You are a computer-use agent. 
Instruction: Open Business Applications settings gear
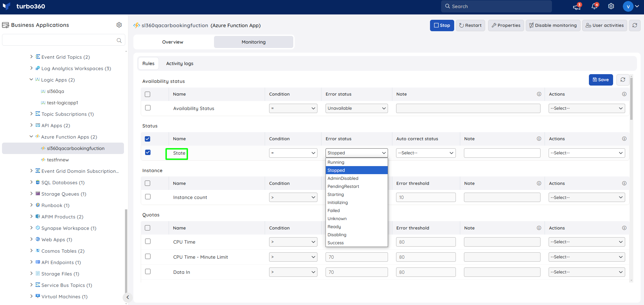[x=119, y=25]
